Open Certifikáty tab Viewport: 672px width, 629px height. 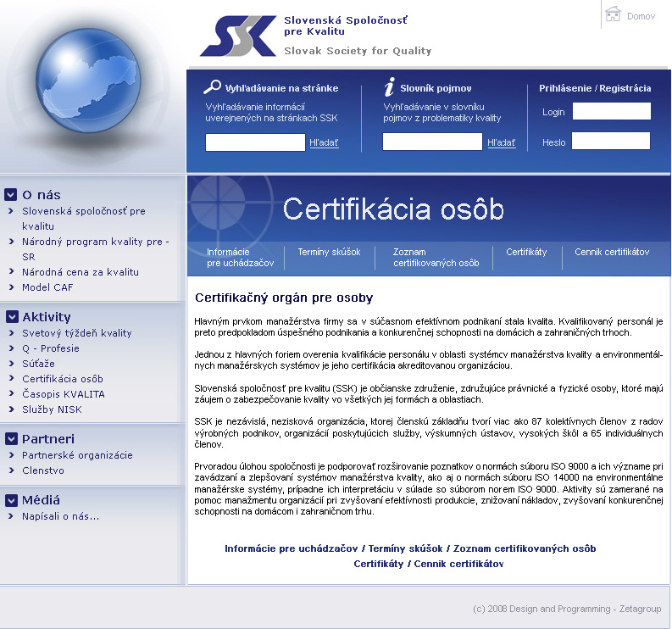[526, 252]
